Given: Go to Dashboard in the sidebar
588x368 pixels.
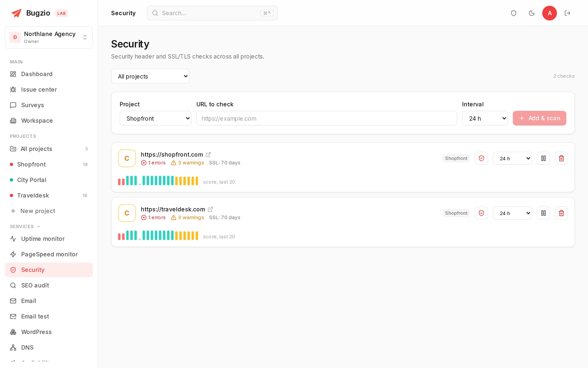Looking at the screenshot, I should (49, 74).
